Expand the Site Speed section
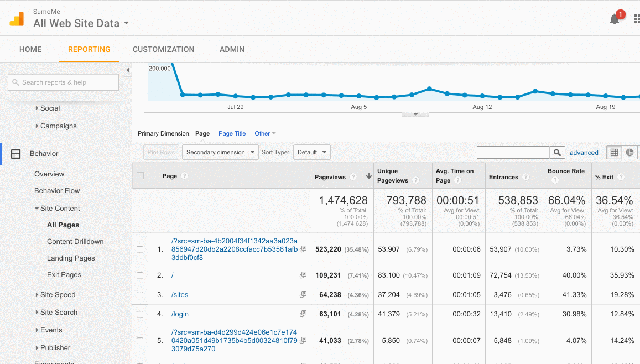640x364 pixels. [x=55, y=295]
